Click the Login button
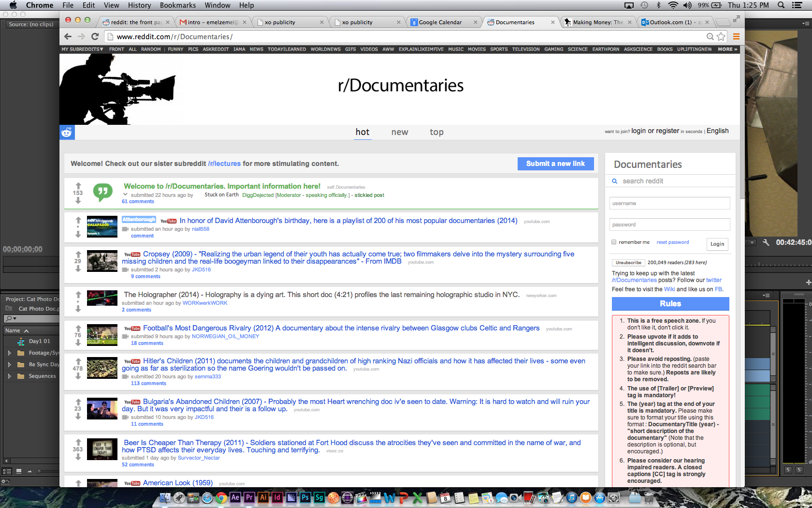Screen dimensions: 812x508 (717, 244)
